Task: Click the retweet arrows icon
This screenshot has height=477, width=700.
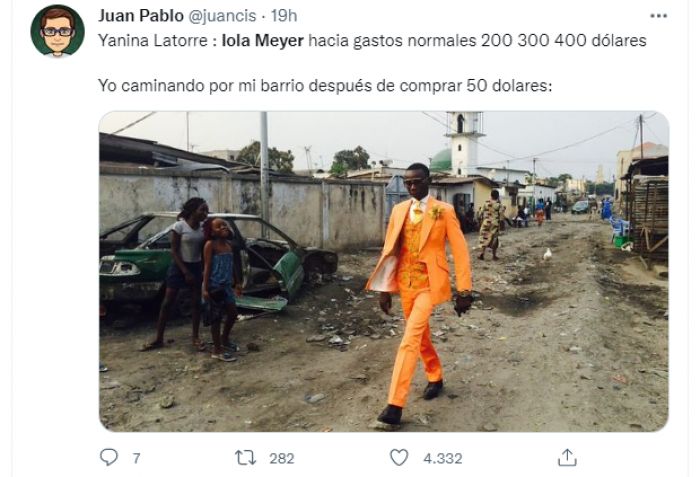Action: [x=246, y=458]
